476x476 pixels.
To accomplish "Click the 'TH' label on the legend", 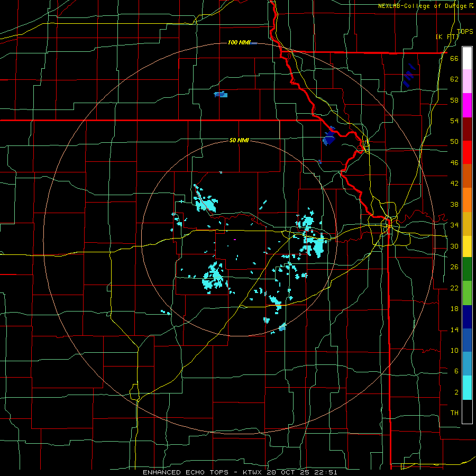I will tap(454, 413).
